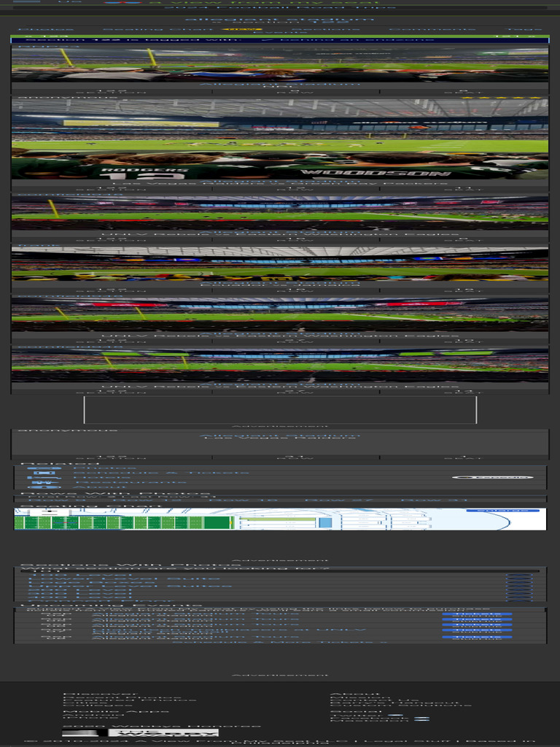Screen dimensions: 560x747
Task: Click the Hotels icon in the Related list
Action: coord(44,478)
